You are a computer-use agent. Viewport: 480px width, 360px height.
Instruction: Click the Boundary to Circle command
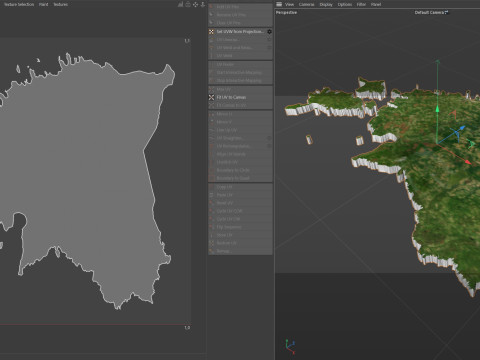tap(240, 170)
